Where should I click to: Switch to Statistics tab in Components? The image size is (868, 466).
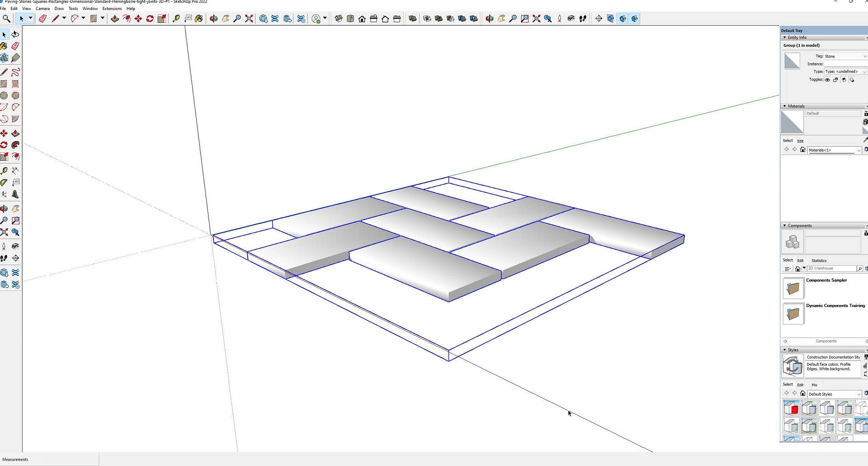[x=819, y=261]
